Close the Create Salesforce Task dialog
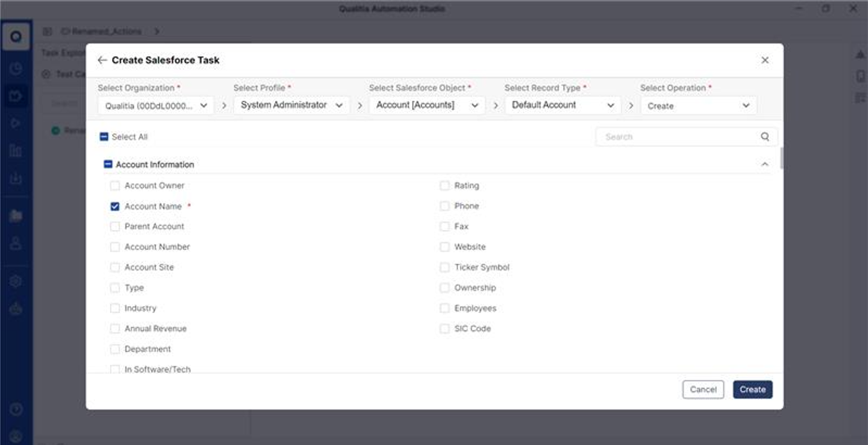The image size is (868, 445). click(x=765, y=60)
